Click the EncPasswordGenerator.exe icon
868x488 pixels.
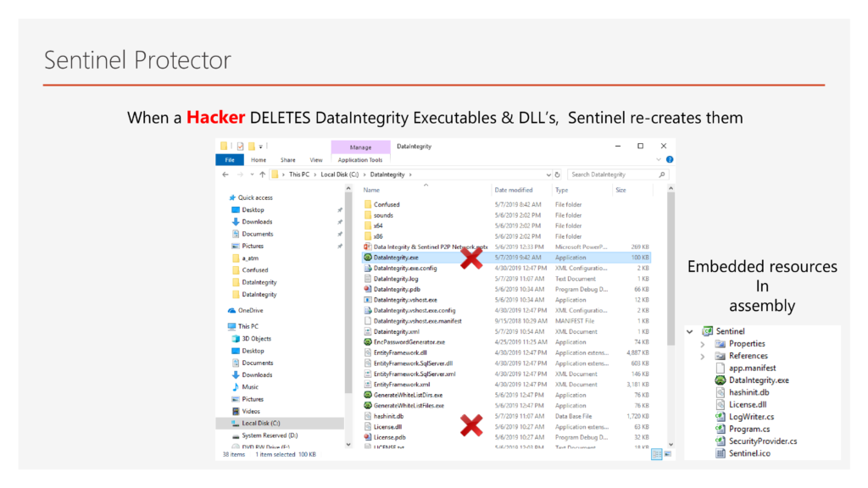click(368, 341)
